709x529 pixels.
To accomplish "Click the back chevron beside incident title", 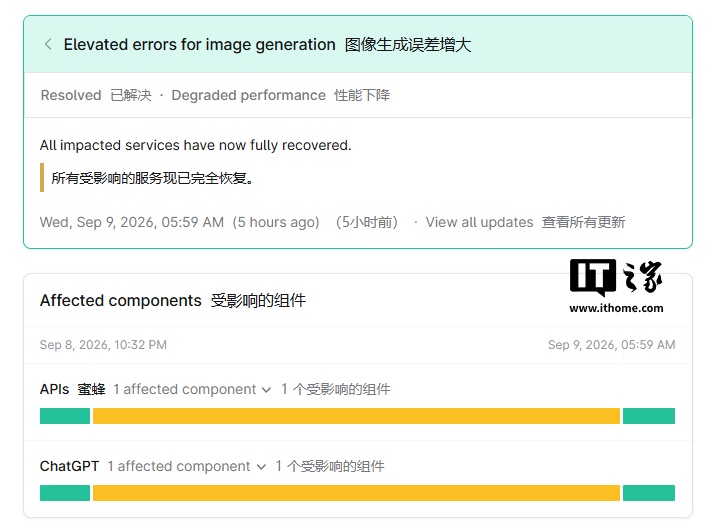I will click(x=48, y=44).
